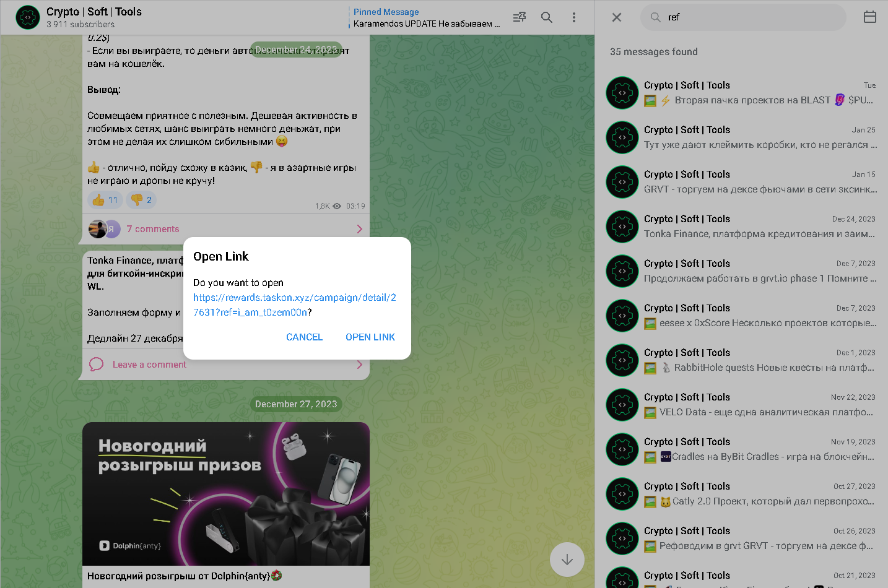The image size is (888, 588).
Task: Close the search panel with the X icon
Action: click(617, 17)
